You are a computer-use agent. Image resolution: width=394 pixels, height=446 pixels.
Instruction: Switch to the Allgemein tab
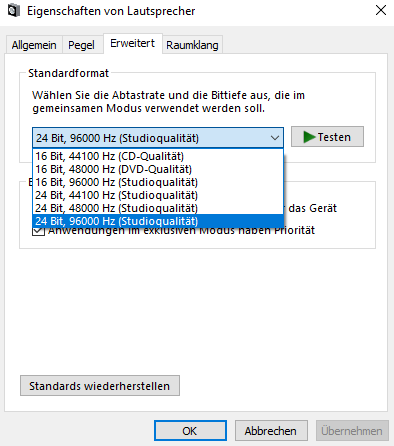(x=34, y=45)
